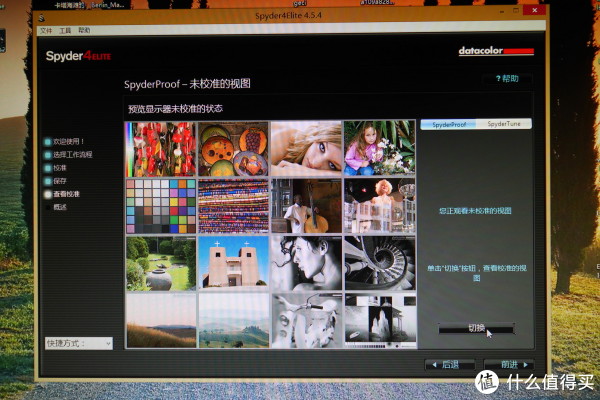
Task: Select the 欢迎使用! step
Action: tap(64, 142)
